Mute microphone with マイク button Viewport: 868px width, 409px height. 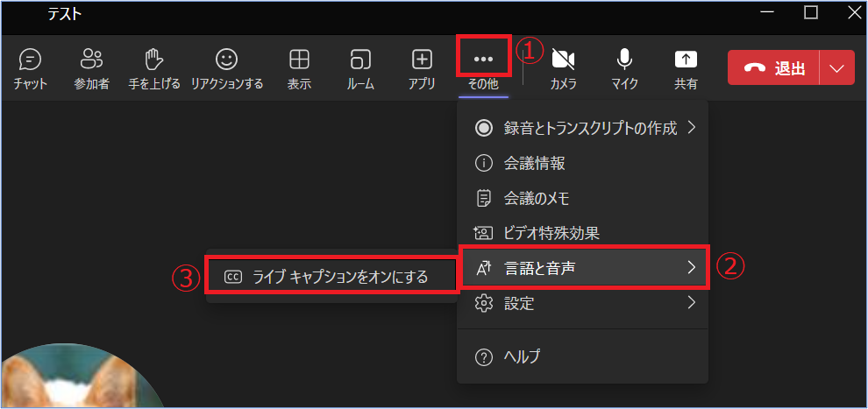[624, 68]
